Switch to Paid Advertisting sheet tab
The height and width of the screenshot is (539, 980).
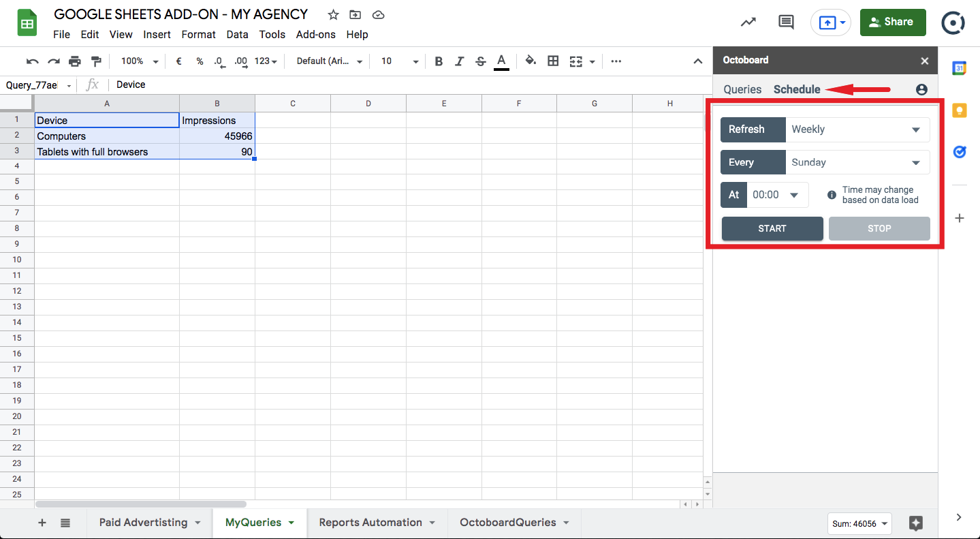150,523
